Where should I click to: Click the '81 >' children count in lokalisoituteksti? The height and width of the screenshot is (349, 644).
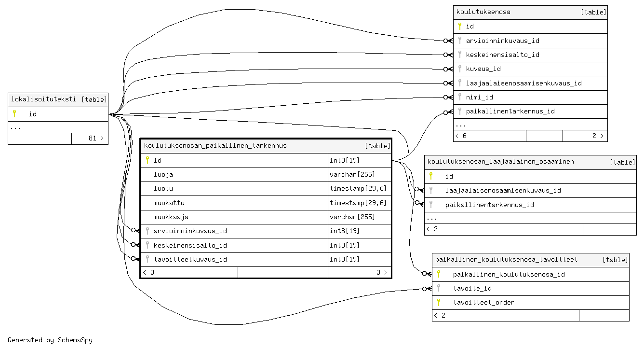96,139
